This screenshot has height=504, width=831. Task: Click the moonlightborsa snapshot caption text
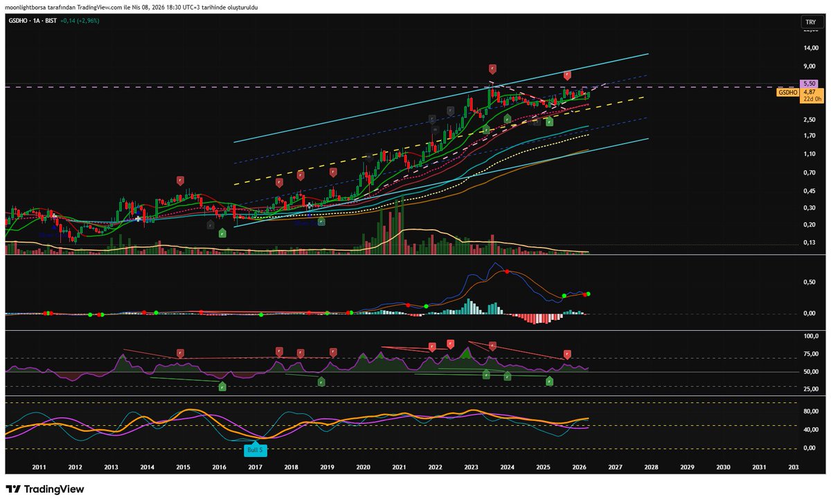[x=132, y=6]
